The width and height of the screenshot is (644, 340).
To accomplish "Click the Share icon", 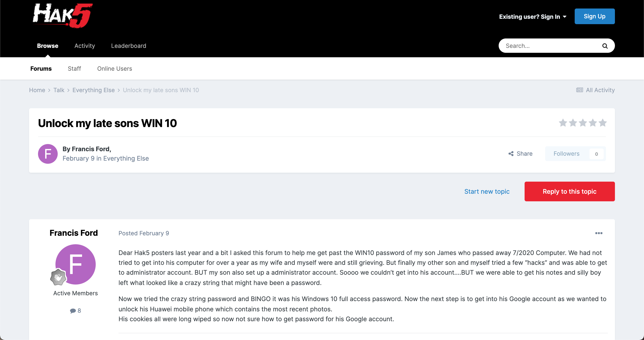I will (x=511, y=153).
